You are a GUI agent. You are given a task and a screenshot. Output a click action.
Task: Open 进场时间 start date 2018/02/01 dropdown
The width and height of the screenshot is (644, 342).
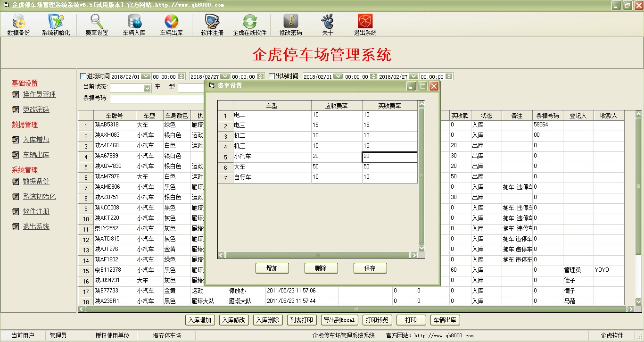click(x=146, y=76)
